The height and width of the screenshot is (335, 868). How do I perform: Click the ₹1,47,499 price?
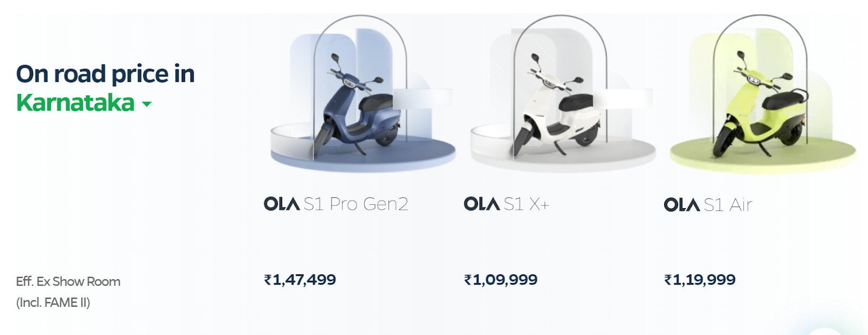(300, 280)
